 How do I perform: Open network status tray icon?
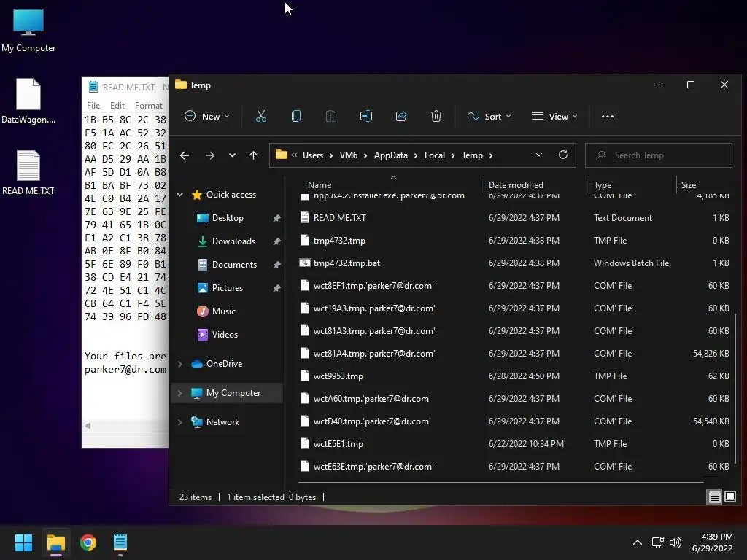coord(658,542)
